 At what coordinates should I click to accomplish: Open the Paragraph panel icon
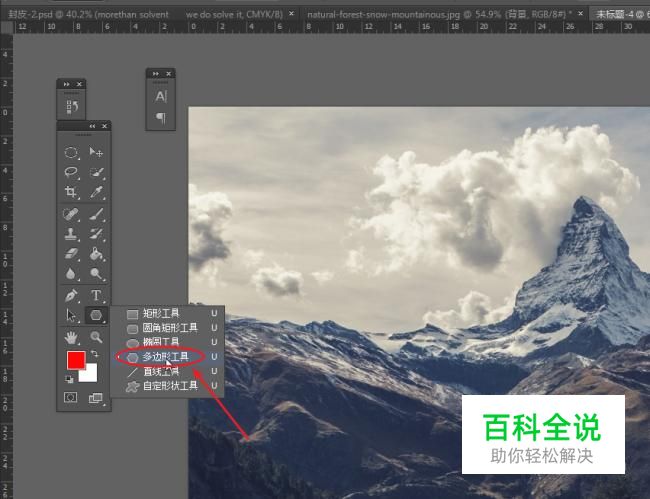click(161, 118)
